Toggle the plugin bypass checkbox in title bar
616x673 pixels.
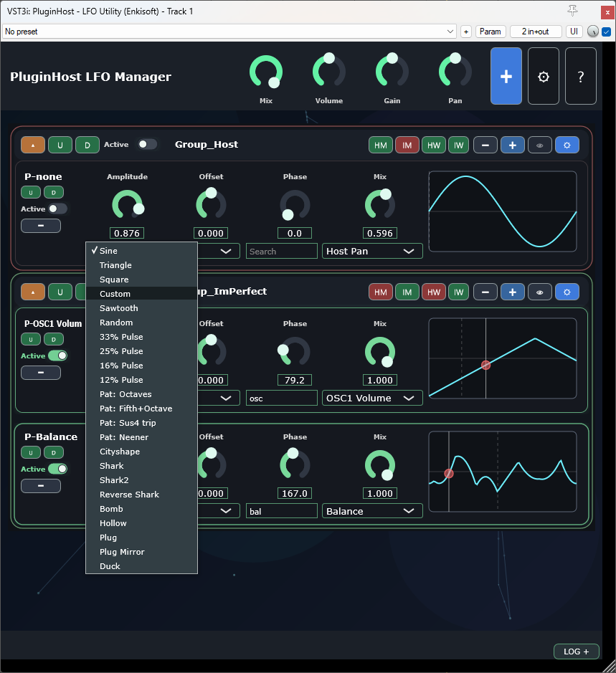(x=607, y=32)
